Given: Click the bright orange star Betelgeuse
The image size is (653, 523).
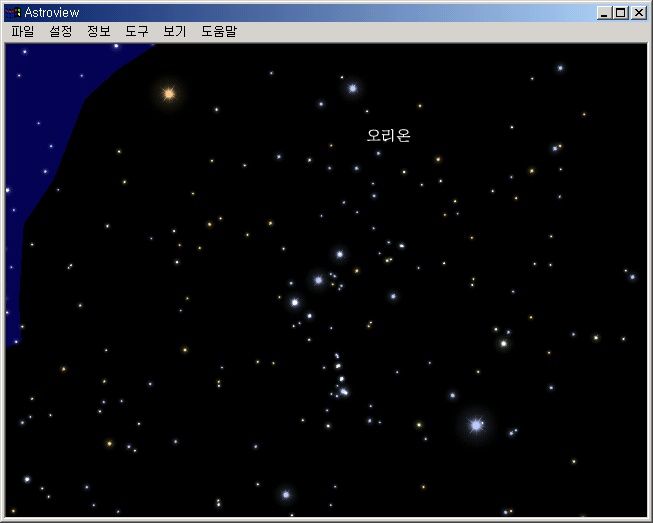Looking at the screenshot, I should (x=169, y=94).
